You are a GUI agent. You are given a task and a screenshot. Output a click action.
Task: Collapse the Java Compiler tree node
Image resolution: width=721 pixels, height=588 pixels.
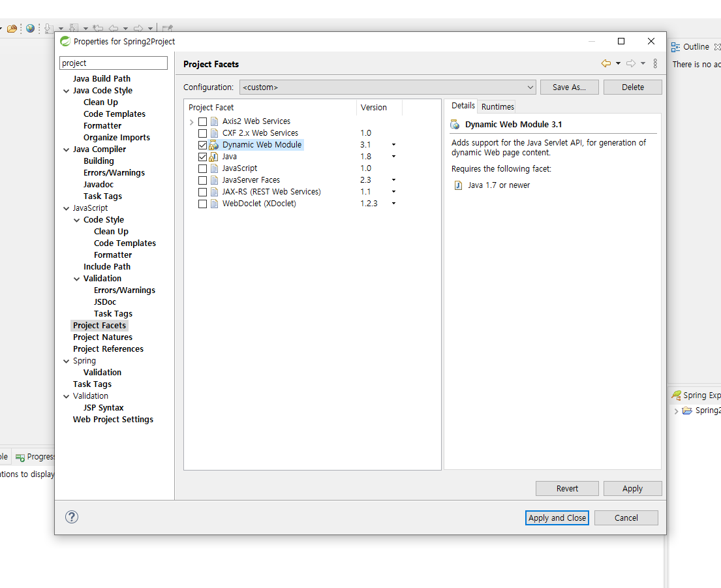(x=66, y=150)
